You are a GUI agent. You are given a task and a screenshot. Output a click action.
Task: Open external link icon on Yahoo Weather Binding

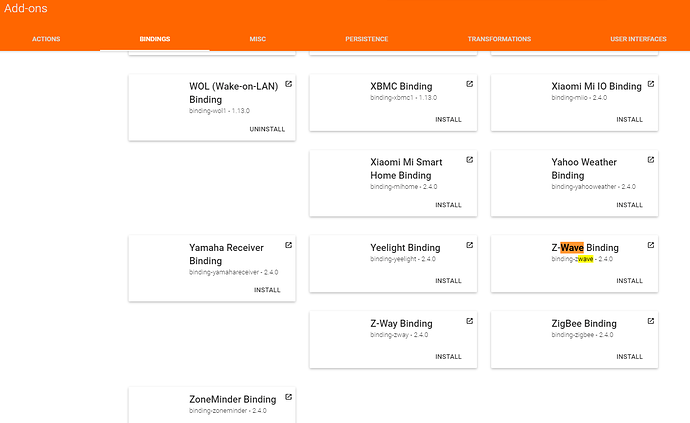coord(651,160)
